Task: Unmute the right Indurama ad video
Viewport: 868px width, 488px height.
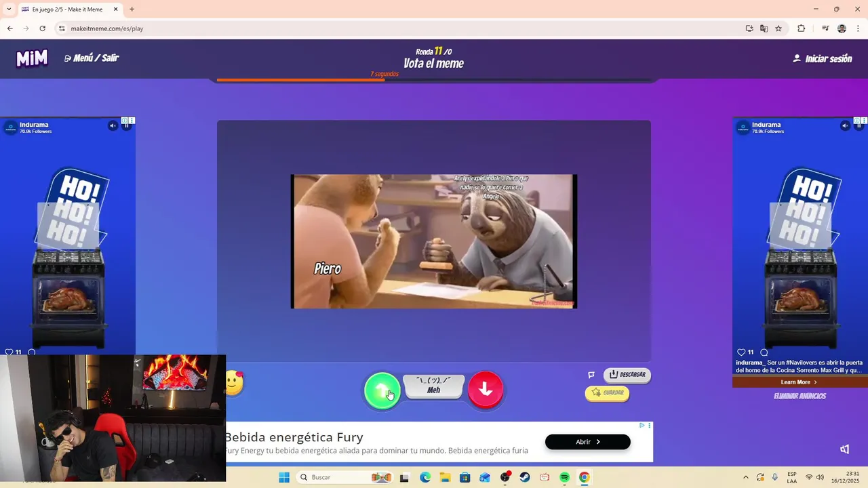Action: (845, 125)
